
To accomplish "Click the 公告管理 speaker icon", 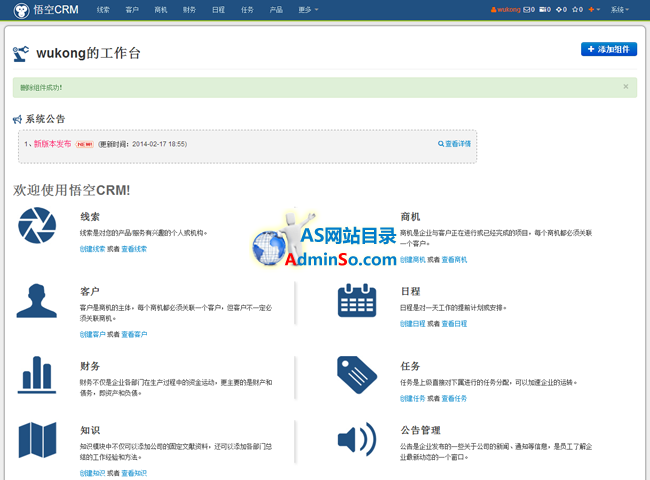I will click(x=357, y=439).
